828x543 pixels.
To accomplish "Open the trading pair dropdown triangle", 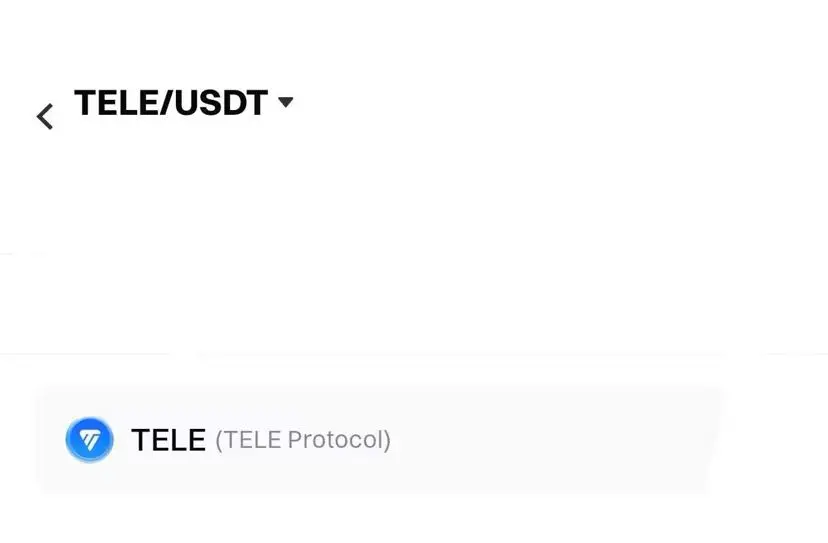I will click(x=285, y=102).
